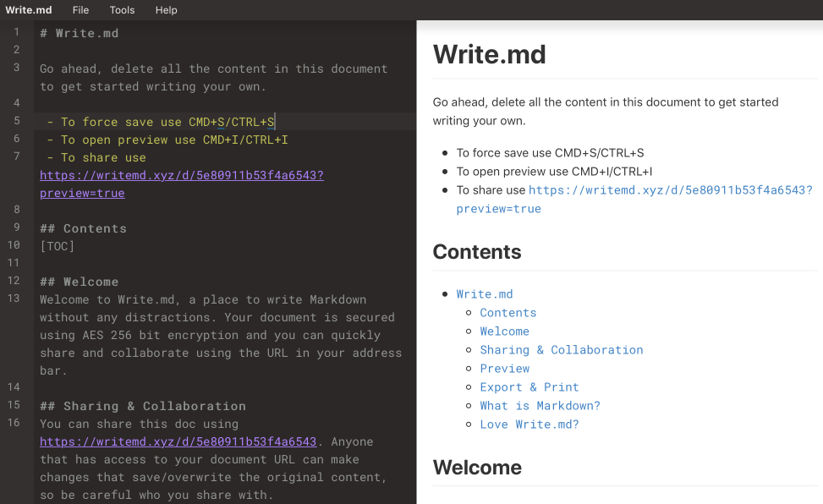
Task: Click line number 5 in gutter
Action: (16, 121)
